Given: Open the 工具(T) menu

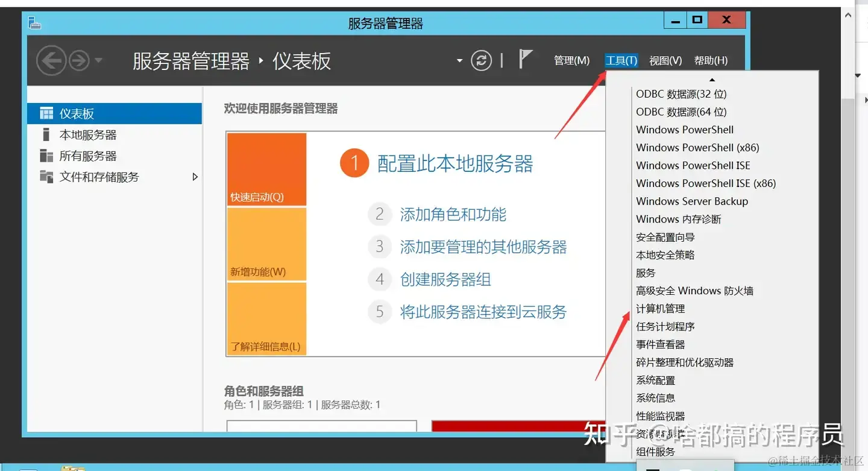Looking at the screenshot, I should pos(621,60).
